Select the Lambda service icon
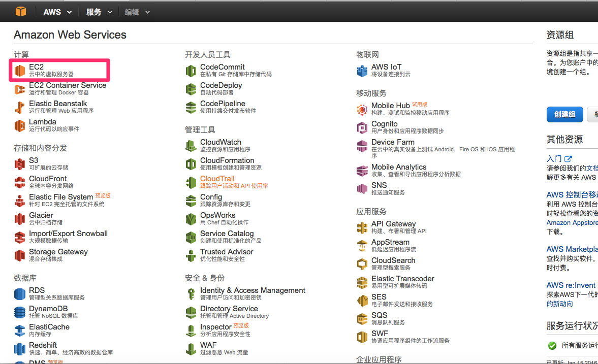Screen dimensions: 598x364 click(x=20, y=125)
